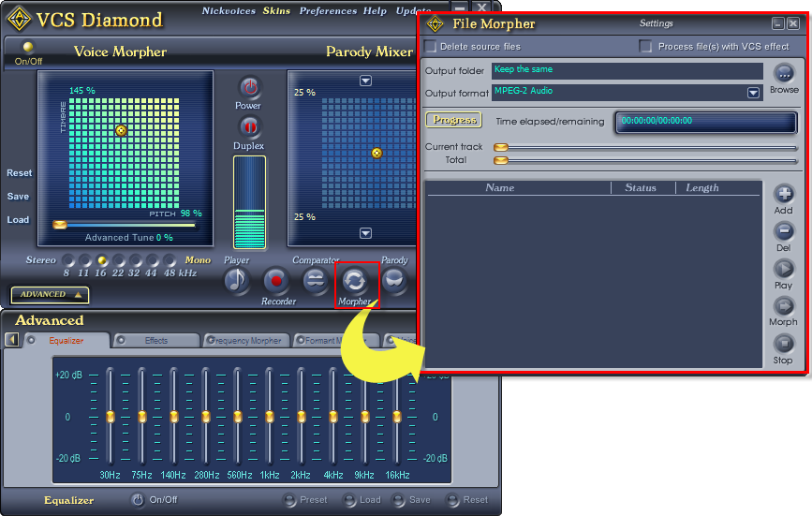812x516 pixels.
Task: Open the Player music note icon
Action: point(237,281)
